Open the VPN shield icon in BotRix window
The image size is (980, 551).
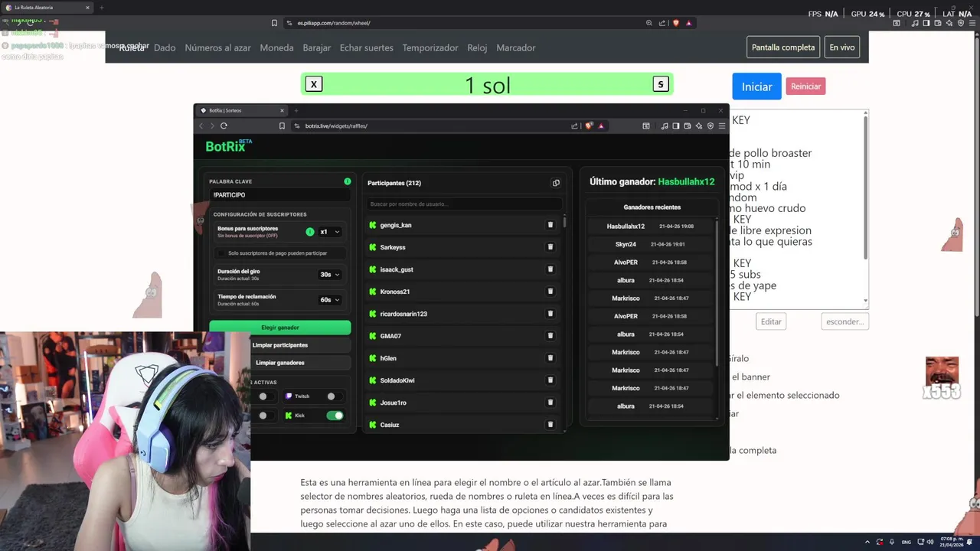pyautogui.click(x=710, y=126)
